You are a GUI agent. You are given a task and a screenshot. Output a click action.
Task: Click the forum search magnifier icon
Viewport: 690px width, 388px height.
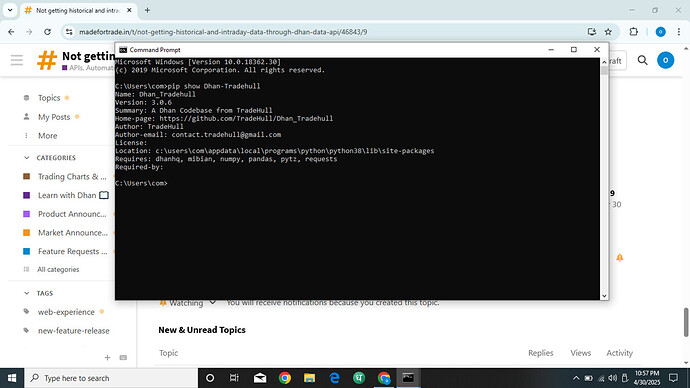coord(642,60)
